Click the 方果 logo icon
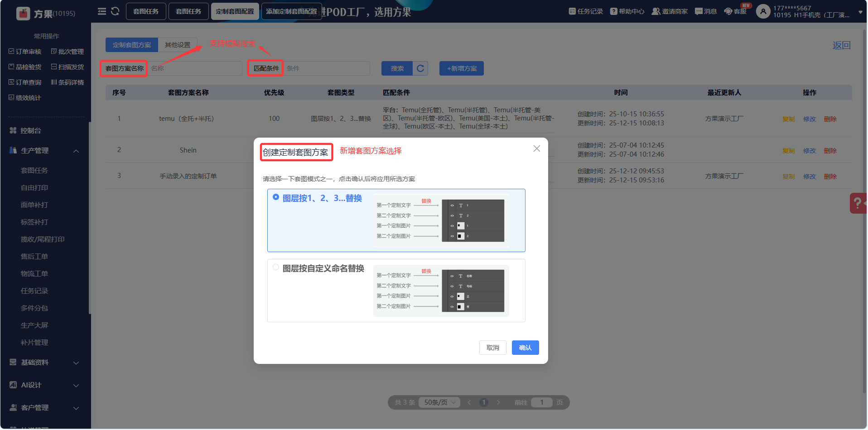Screen dimensions: 868x430 23,14
